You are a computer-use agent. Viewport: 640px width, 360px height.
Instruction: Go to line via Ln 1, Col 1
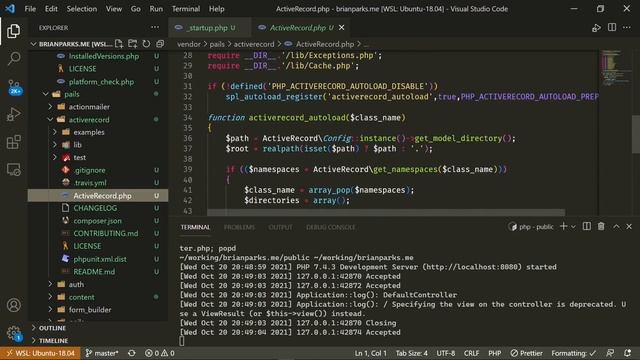pyautogui.click(x=371, y=353)
